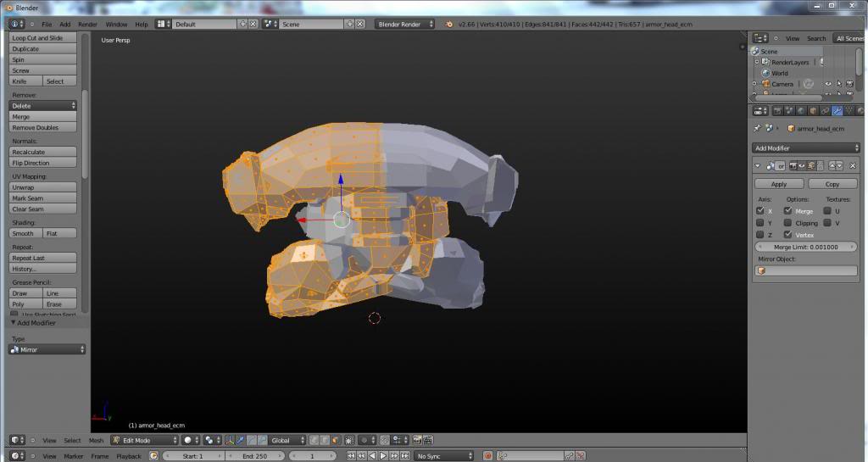The image size is (868, 462).
Task: Click the Merge Limit value slider
Action: click(806, 247)
